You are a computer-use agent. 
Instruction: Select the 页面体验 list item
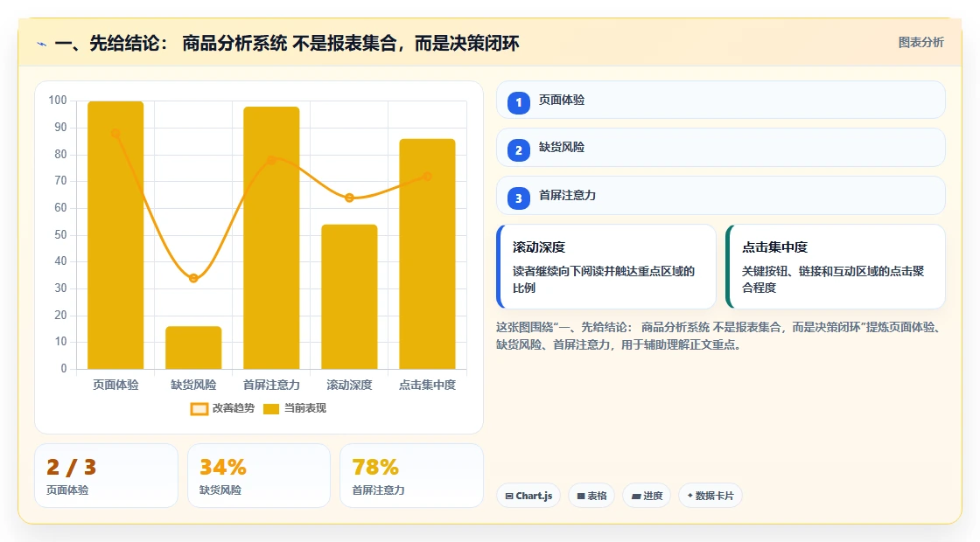pos(721,100)
